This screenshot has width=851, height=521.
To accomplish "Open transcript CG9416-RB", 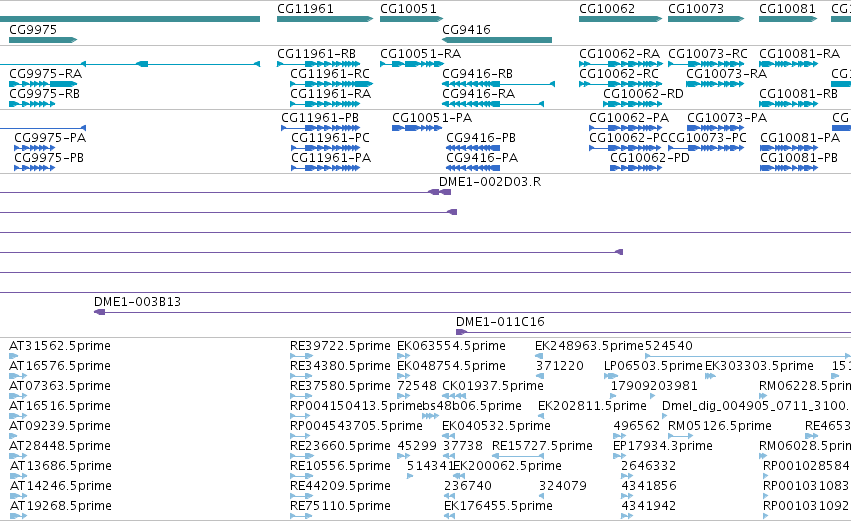I will point(498,84).
